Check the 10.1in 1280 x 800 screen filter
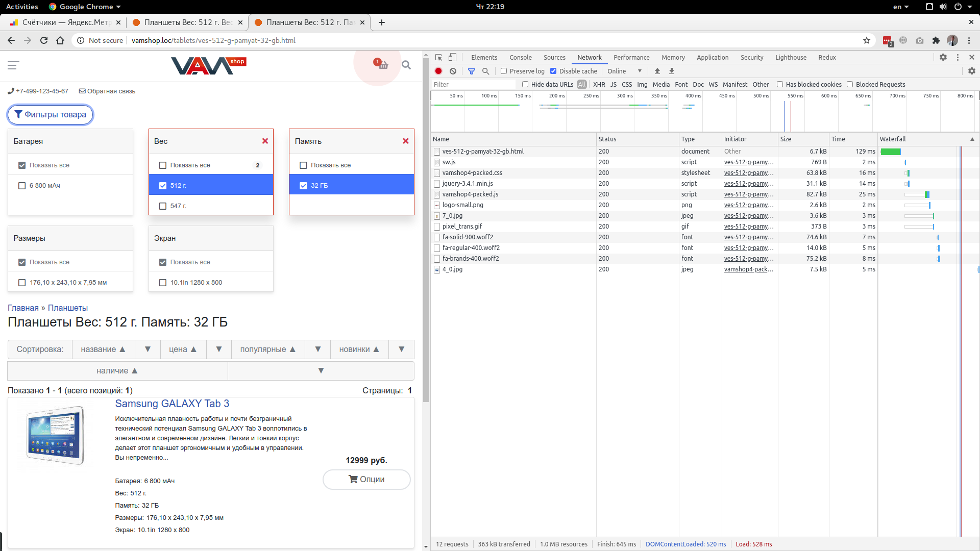Screen dimensions: 980x551 pos(163,283)
